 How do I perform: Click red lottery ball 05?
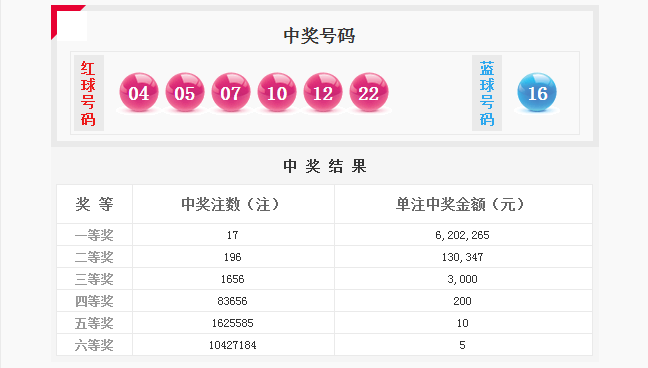point(185,92)
